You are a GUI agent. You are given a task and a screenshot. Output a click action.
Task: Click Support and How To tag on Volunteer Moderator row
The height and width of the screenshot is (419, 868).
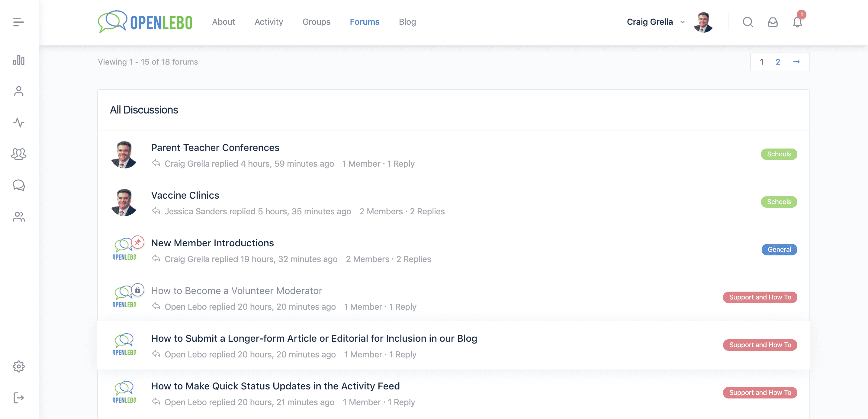pyautogui.click(x=760, y=297)
